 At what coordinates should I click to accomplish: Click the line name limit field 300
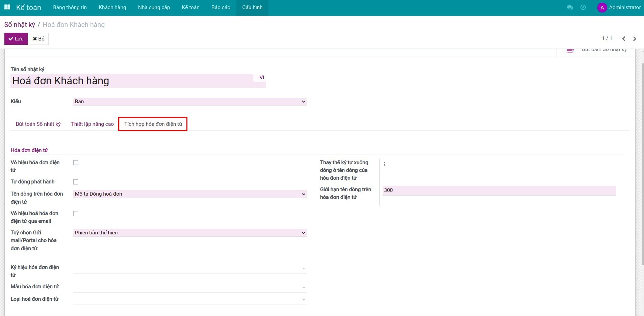pyautogui.click(x=499, y=190)
